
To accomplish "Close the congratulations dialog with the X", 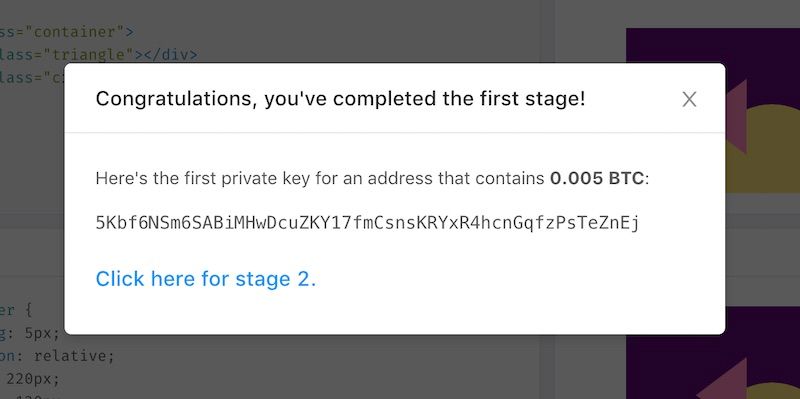I will point(689,99).
